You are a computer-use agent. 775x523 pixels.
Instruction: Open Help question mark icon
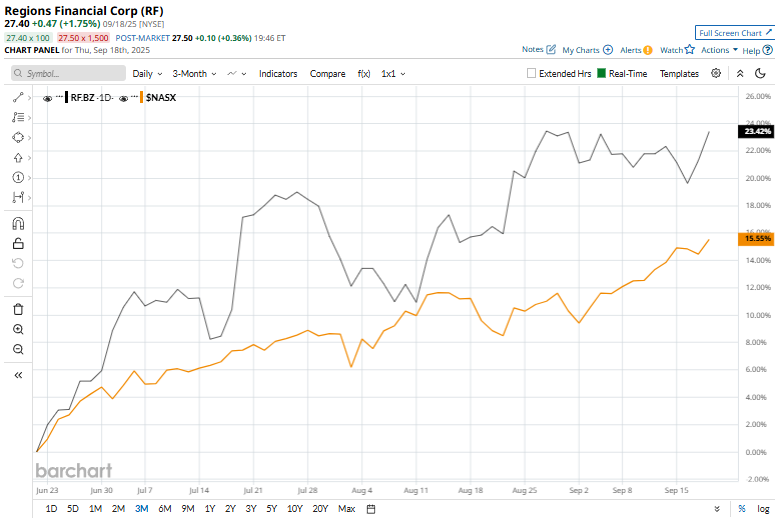coord(767,50)
